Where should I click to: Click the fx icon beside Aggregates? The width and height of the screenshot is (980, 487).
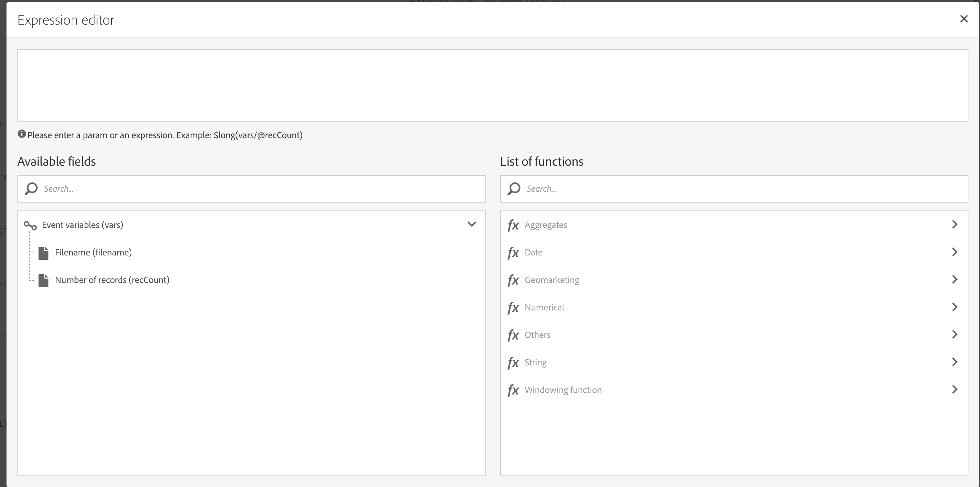pyautogui.click(x=513, y=225)
